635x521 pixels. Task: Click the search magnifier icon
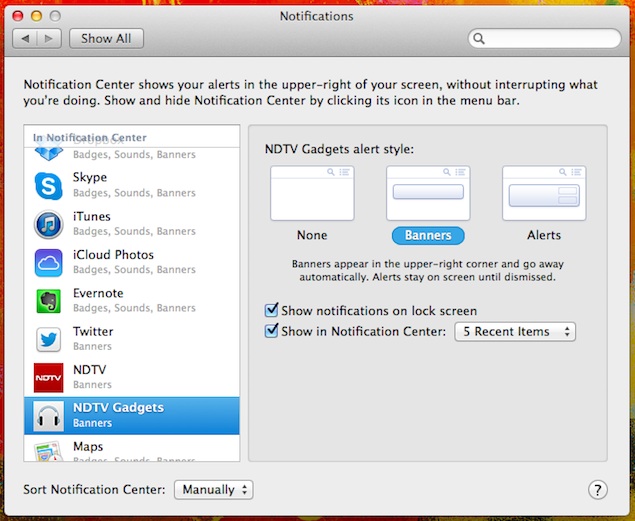[x=479, y=38]
